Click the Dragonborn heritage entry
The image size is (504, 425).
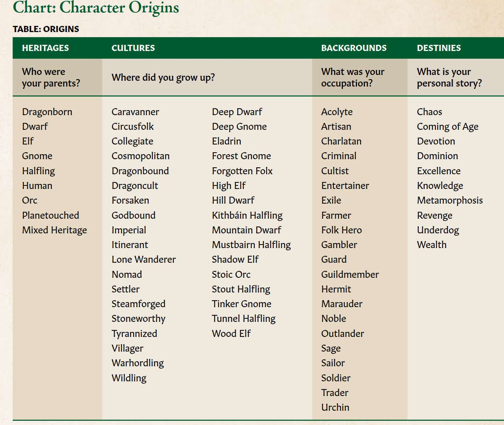(x=47, y=112)
